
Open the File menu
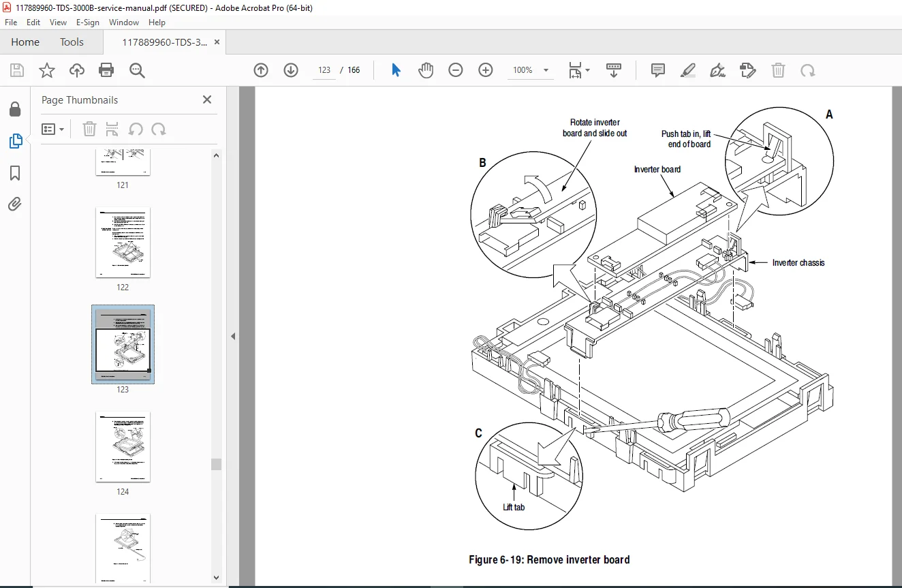click(x=11, y=22)
